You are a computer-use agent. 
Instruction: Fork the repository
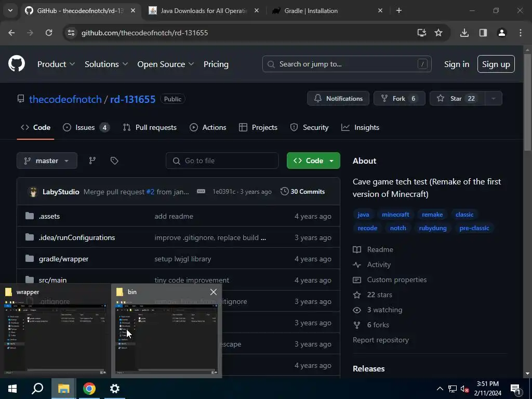click(400, 98)
